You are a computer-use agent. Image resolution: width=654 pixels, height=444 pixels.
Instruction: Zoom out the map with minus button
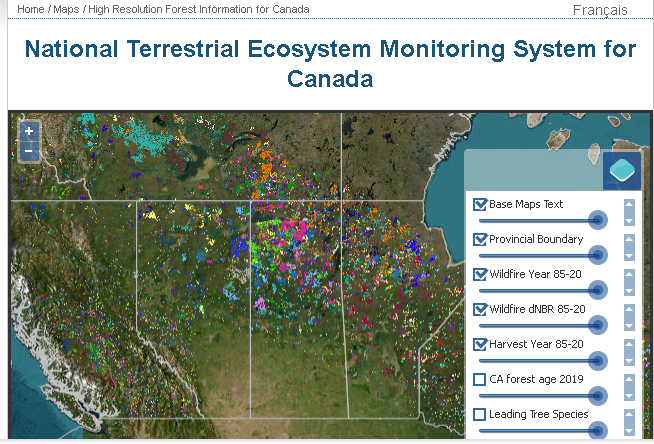click(29, 151)
